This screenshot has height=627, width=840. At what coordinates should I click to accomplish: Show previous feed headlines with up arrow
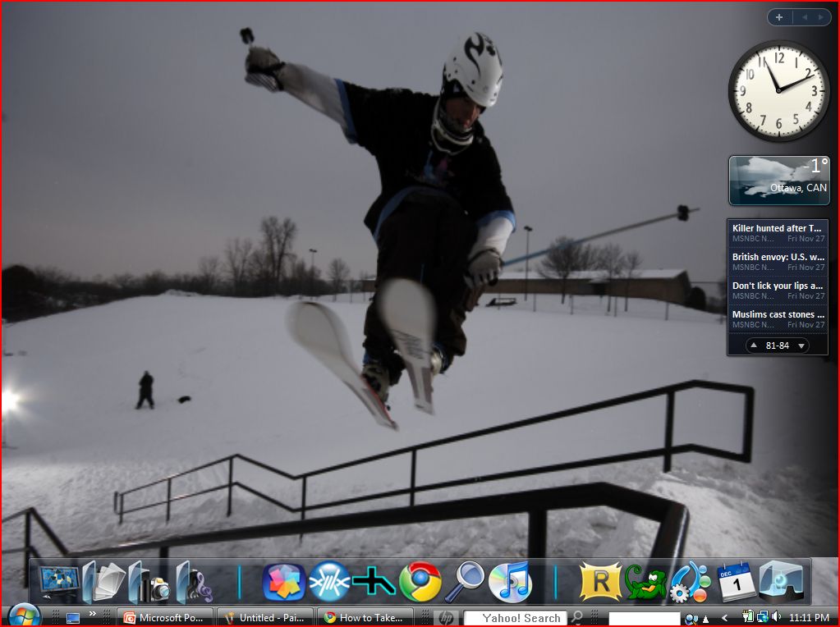click(x=754, y=346)
